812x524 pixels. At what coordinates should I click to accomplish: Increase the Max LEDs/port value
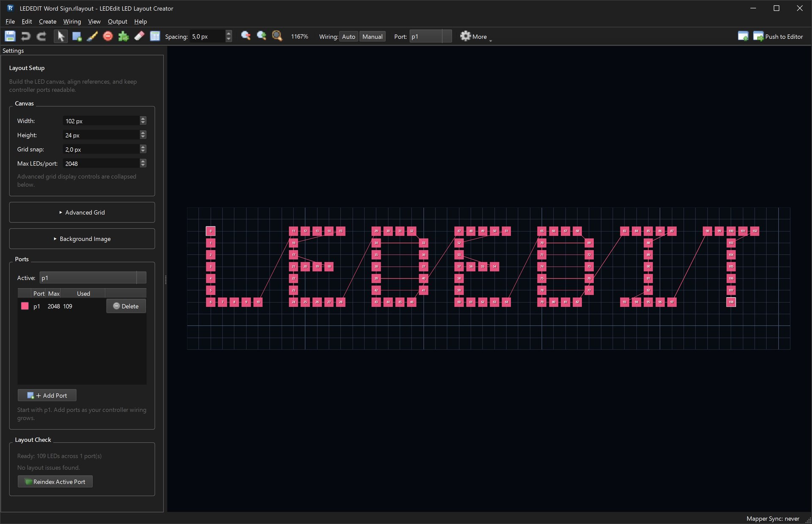pyautogui.click(x=143, y=161)
